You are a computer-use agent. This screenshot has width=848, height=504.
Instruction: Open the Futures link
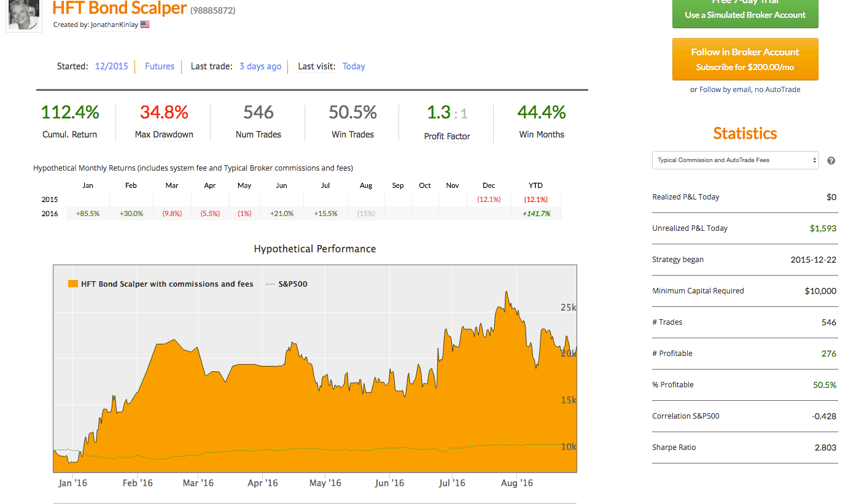160,66
